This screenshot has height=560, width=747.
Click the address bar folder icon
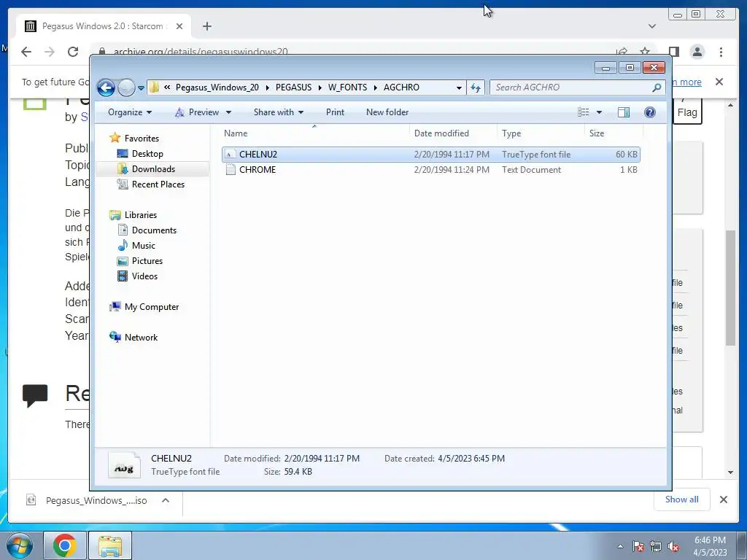[154, 87]
